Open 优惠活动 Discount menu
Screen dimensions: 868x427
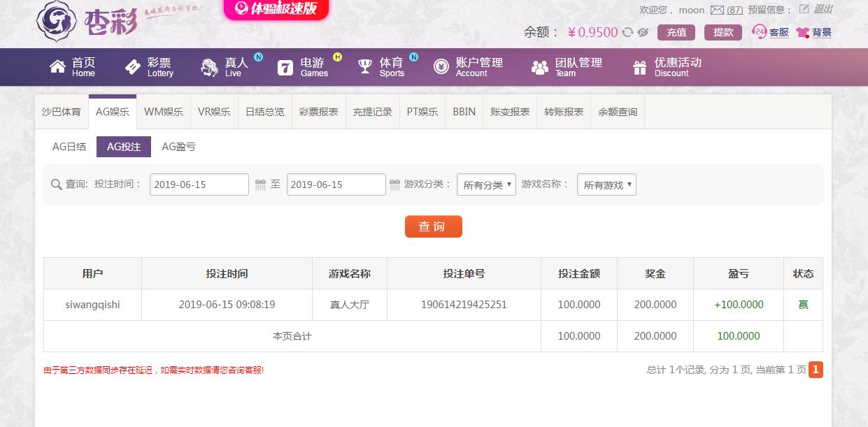[x=678, y=67]
